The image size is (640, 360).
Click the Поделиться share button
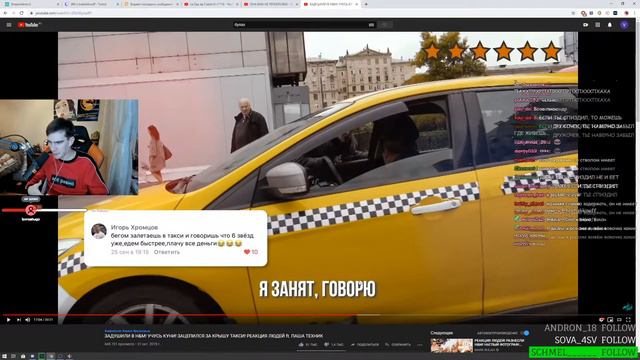[x=364, y=344]
